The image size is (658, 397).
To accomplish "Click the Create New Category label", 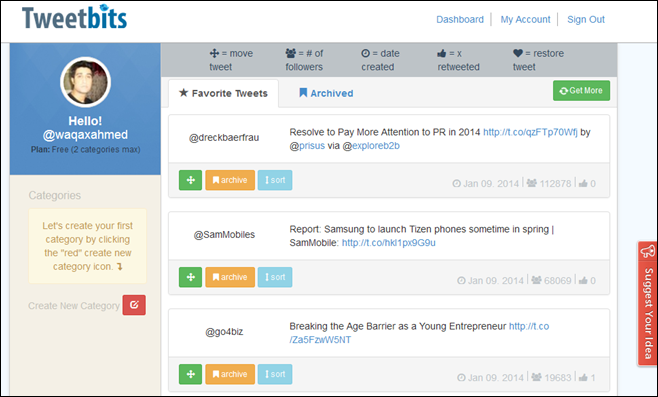I will 74,306.
